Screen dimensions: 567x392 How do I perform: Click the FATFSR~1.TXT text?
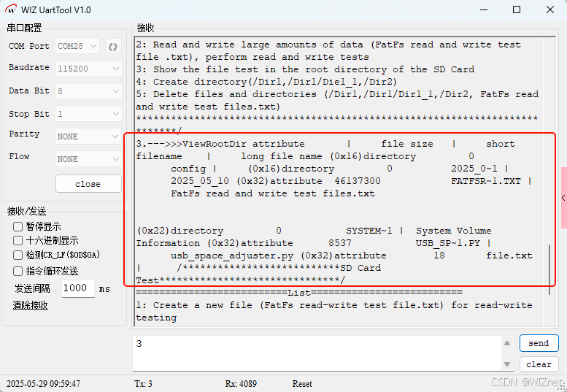point(486,181)
